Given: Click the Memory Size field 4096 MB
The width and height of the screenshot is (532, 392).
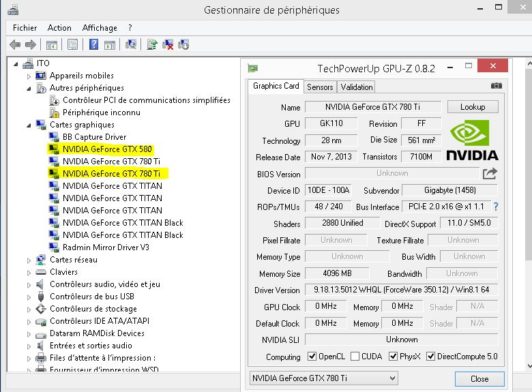Looking at the screenshot, I should pyautogui.click(x=337, y=273).
